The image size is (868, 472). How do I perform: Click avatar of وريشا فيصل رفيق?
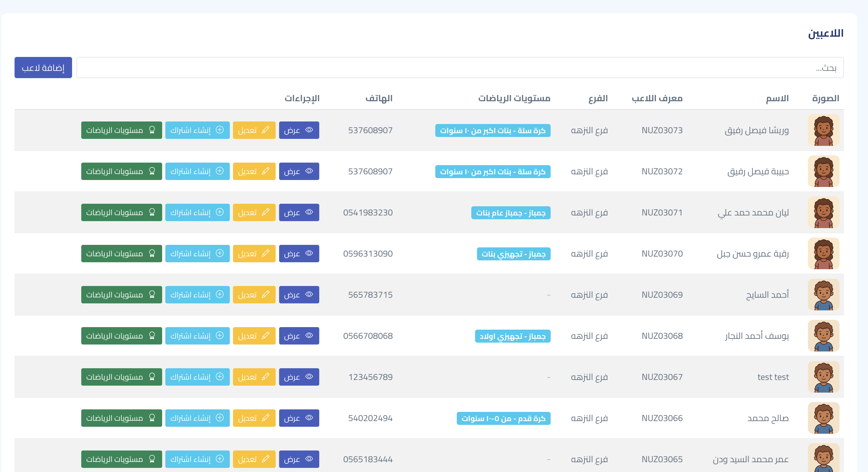(x=823, y=130)
